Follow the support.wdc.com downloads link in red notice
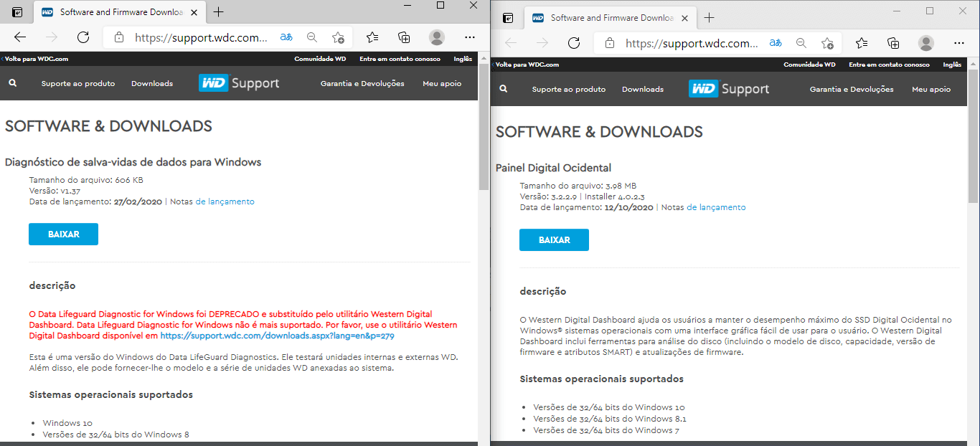Image resolution: width=980 pixels, height=446 pixels. click(277, 336)
